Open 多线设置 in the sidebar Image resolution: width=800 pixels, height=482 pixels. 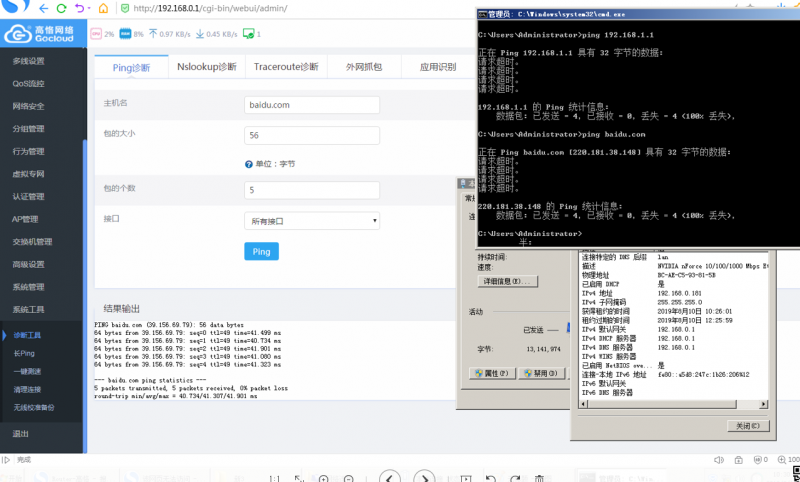point(29,61)
